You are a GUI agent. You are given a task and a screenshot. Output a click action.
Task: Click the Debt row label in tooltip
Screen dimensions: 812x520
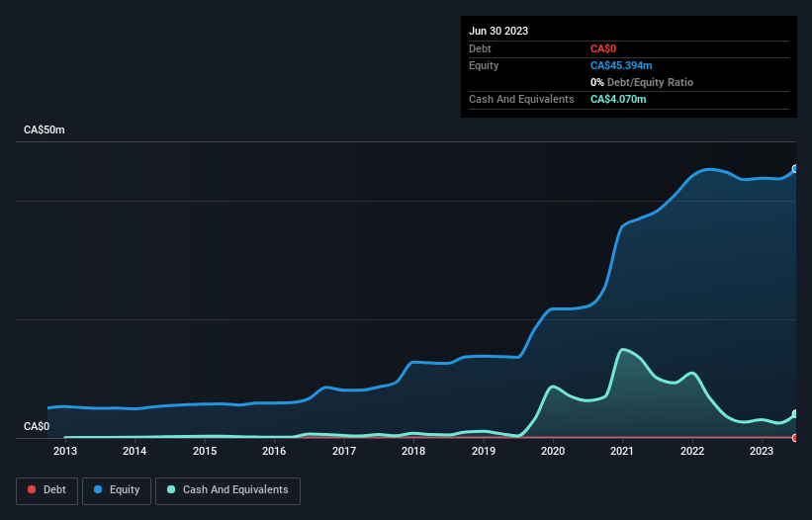coord(480,48)
